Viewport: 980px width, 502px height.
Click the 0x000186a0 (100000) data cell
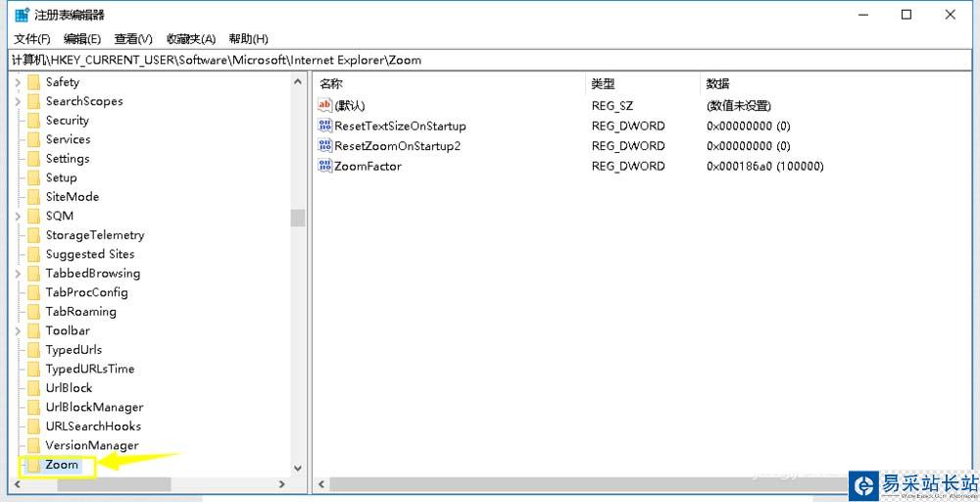click(765, 166)
